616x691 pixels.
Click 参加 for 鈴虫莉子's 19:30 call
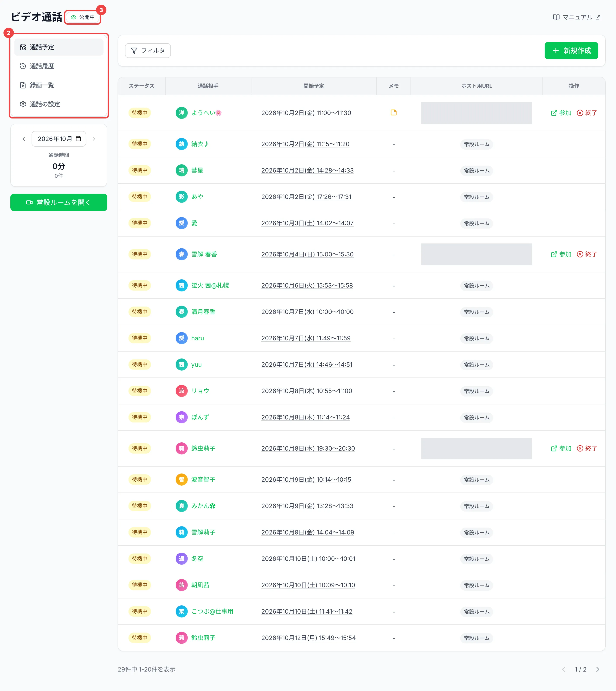[561, 448]
